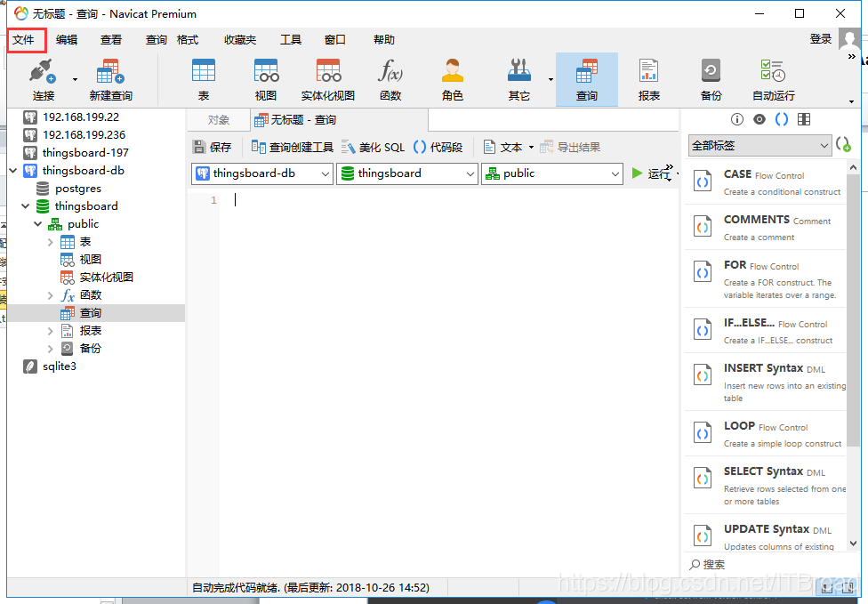Expand the 报表 reports tree node

[50, 331]
